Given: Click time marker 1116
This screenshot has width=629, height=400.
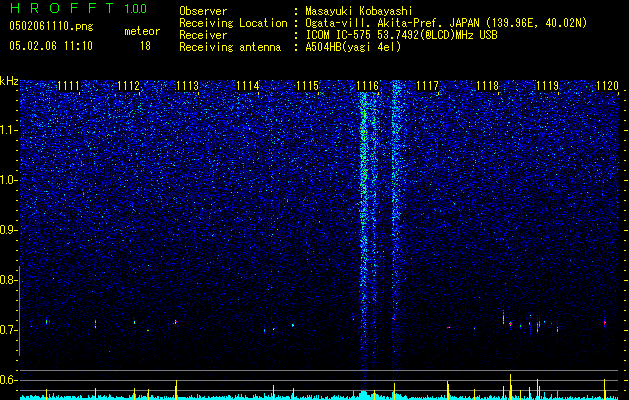Looking at the screenshot, I should (x=367, y=86).
